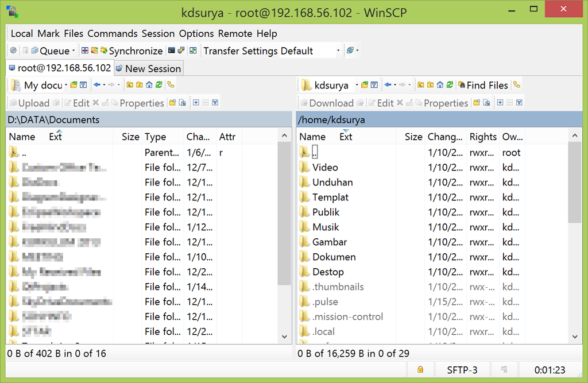Select the .mission-control remote folder
The image size is (588, 383).
coord(347,316)
